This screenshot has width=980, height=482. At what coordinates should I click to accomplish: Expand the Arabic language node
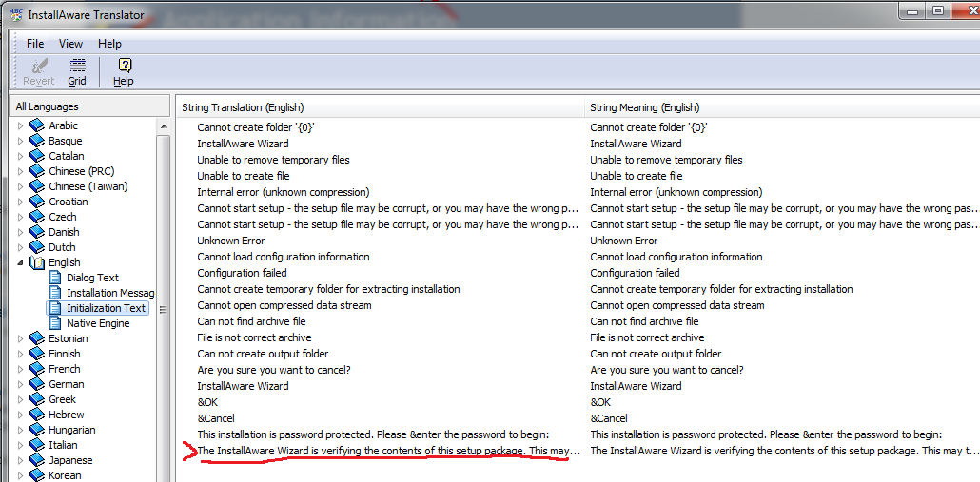pos(21,125)
